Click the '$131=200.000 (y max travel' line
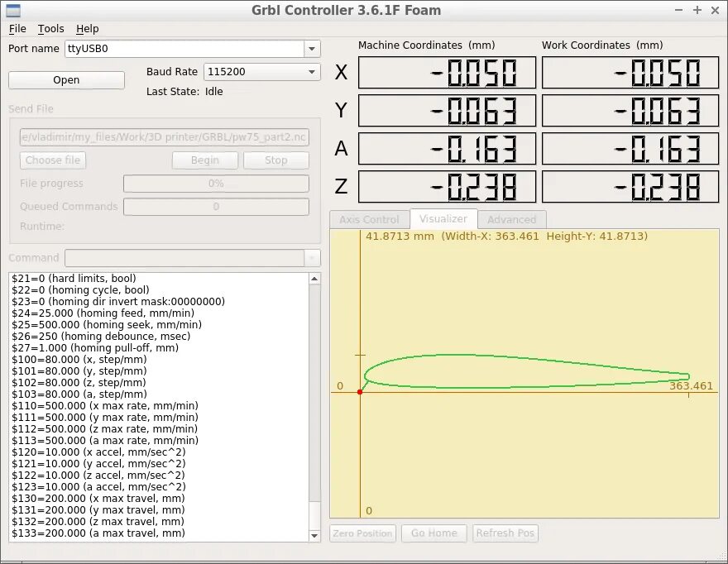Image resolution: width=728 pixels, height=564 pixels. 98,510
